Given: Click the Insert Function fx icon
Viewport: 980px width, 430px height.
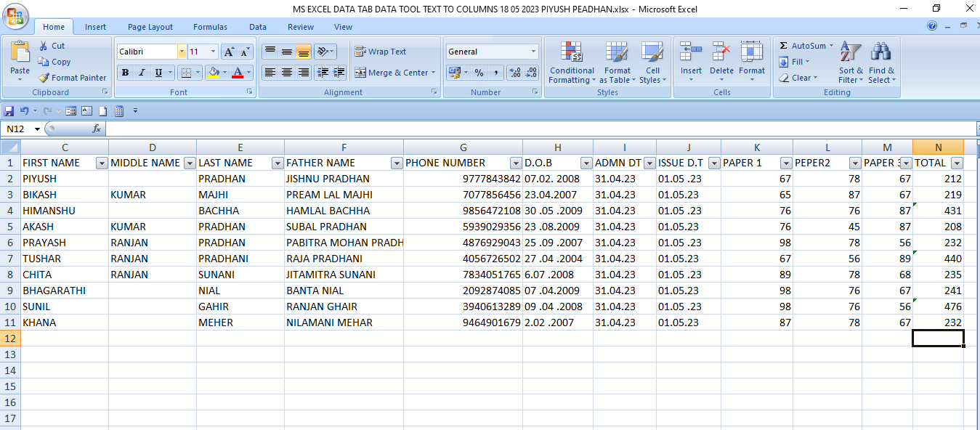Looking at the screenshot, I should tap(97, 129).
